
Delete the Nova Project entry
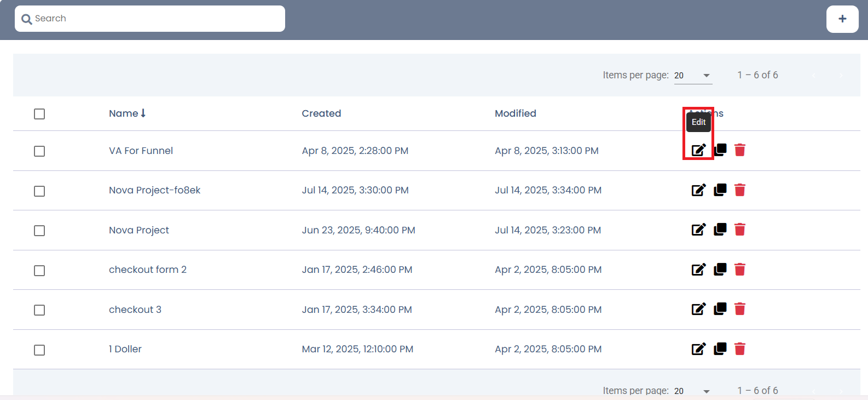pos(740,230)
